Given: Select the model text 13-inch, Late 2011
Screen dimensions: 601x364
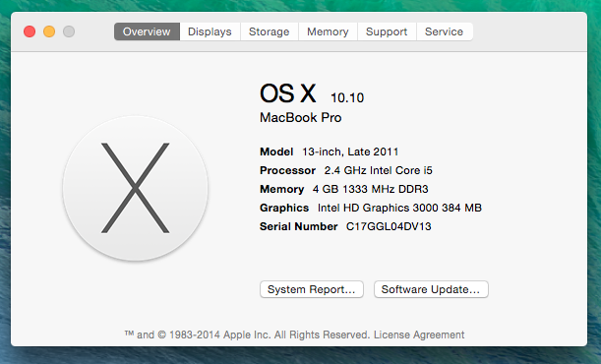Looking at the screenshot, I should [350, 152].
